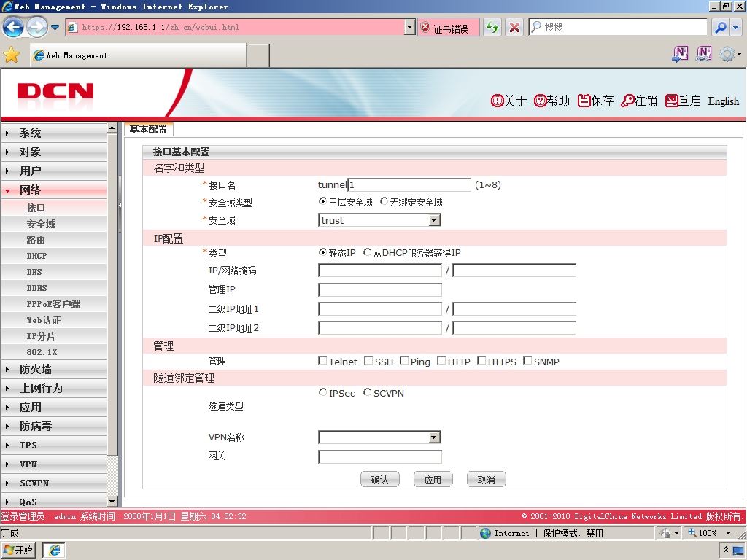Screen dimensions: 747x560
Task: Enable the Ping management checkbox
Action: click(x=404, y=361)
